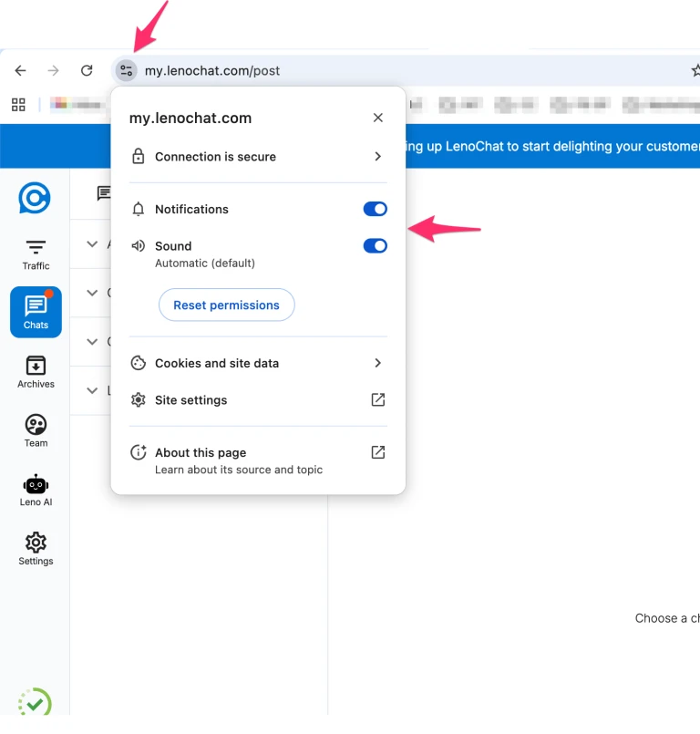Open LenoChat Settings in sidebar

(36, 549)
